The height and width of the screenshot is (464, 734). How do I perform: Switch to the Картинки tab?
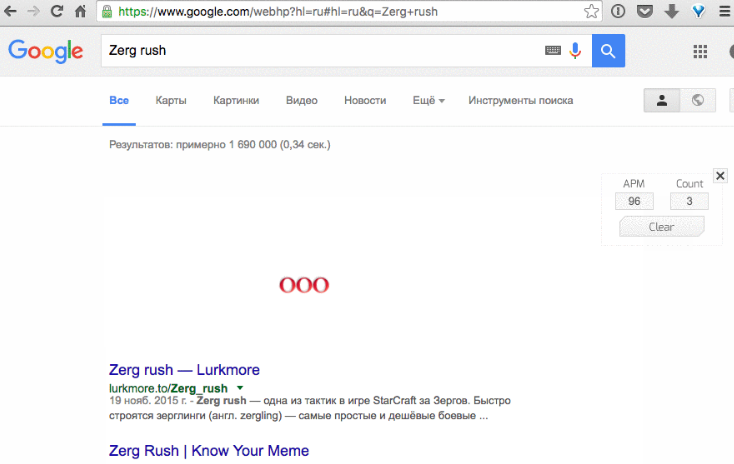(236, 100)
